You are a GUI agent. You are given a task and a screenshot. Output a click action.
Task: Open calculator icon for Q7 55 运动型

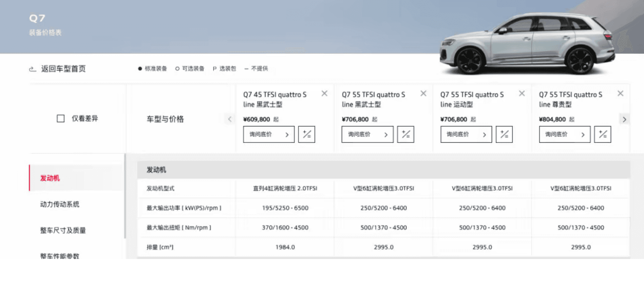coord(504,134)
